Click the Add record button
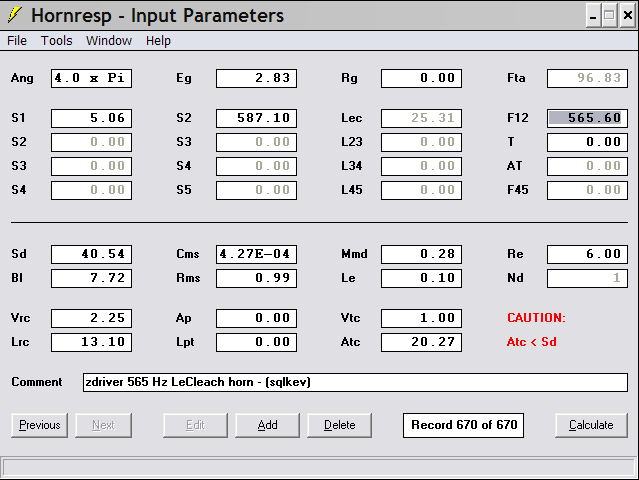639x480 pixels. pos(267,425)
